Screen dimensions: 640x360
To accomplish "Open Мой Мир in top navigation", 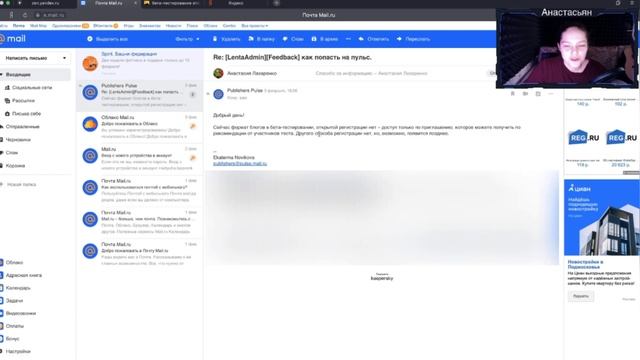I will 38,25.
